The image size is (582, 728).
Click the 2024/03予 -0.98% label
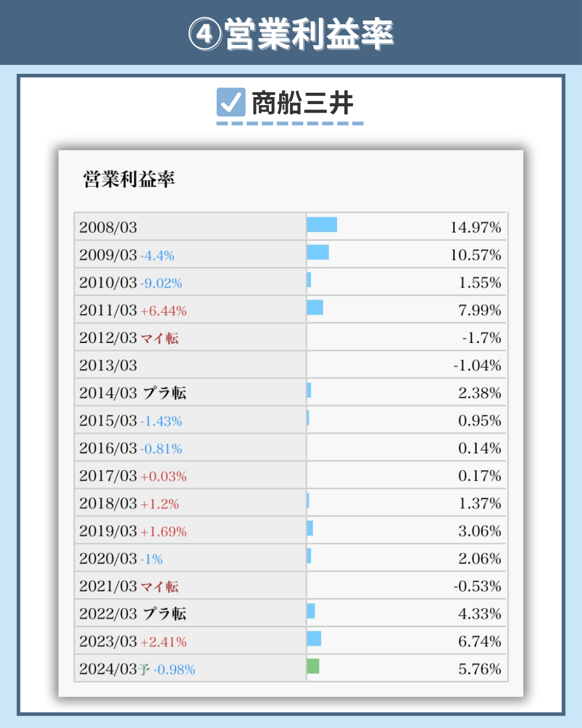137,669
